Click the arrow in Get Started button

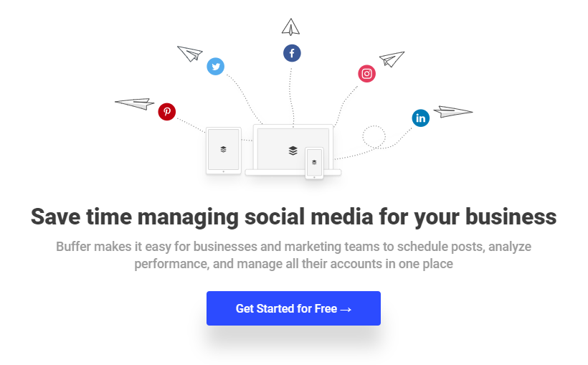click(x=346, y=310)
